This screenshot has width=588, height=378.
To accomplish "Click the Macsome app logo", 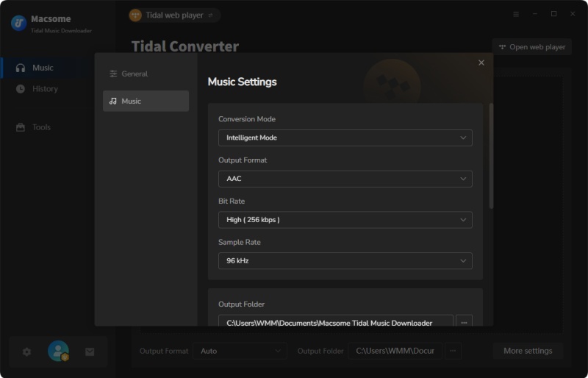I will point(18,23).
